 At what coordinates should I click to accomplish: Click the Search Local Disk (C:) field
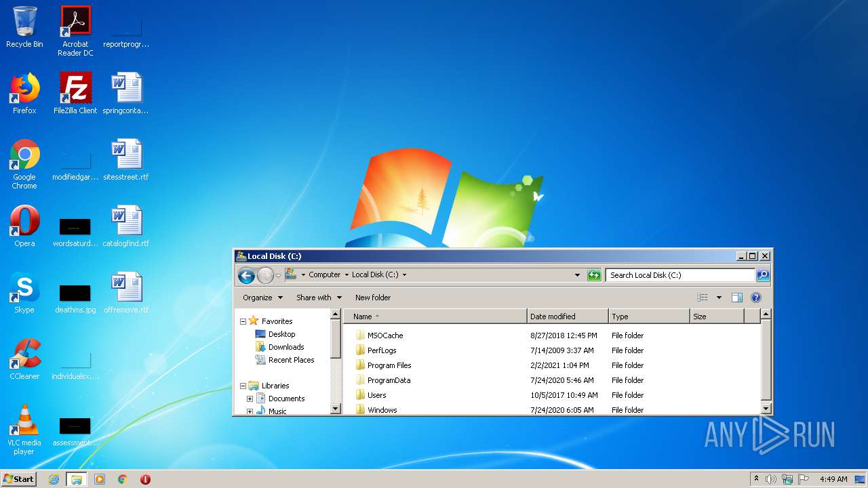tap(680, 275)
